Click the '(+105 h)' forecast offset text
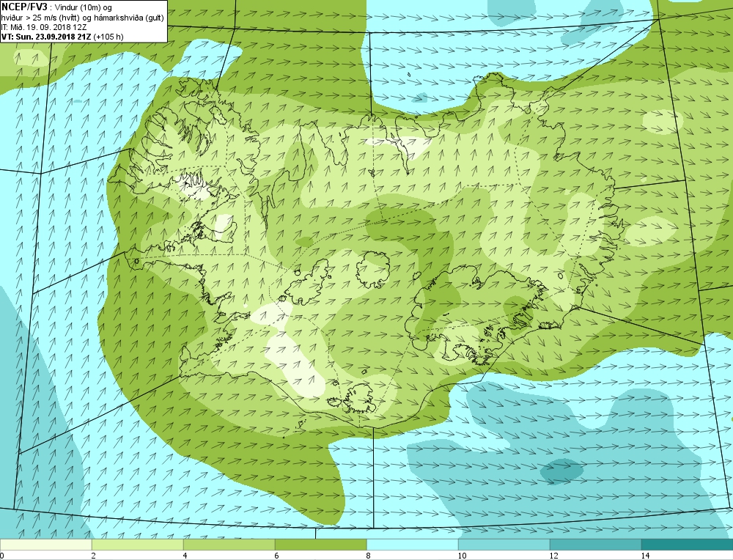733x560 pixels. click(109, 37)
